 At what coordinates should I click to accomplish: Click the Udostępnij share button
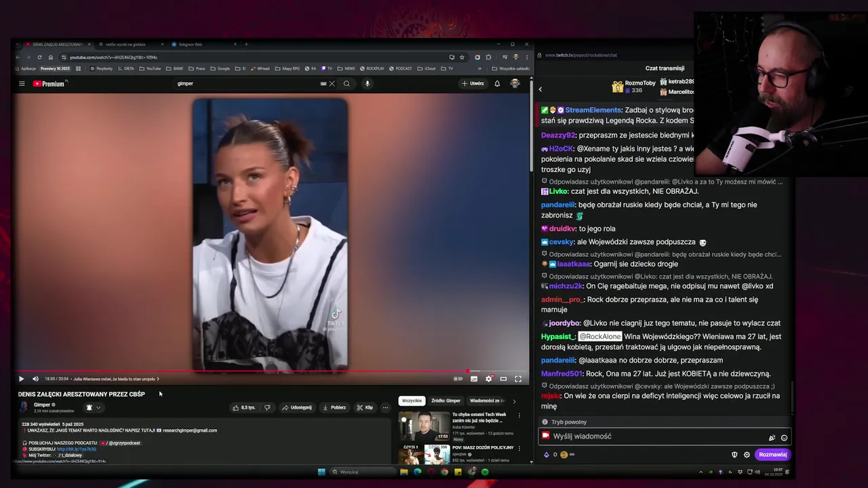pyautogui.click(x=297, y=407)
